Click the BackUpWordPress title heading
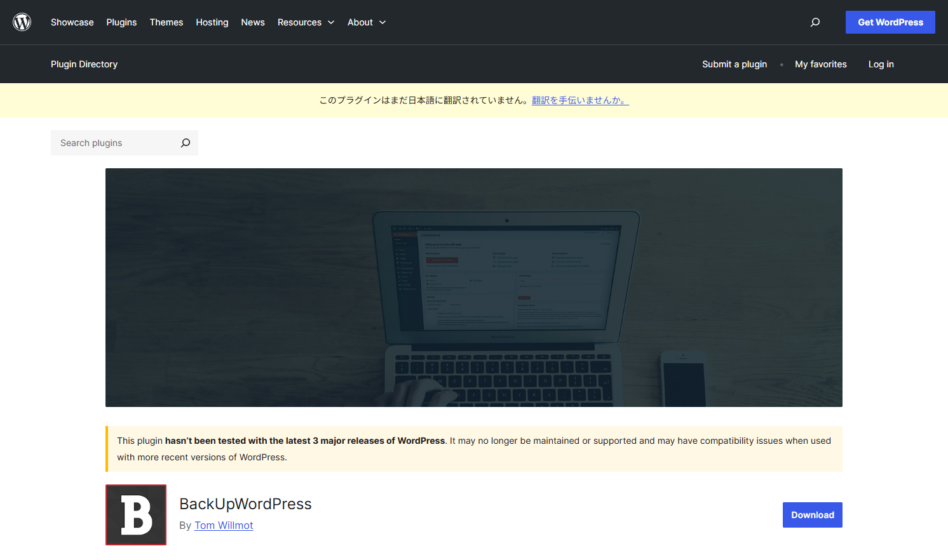Image resolution: width=948 pixels, height=560 pixels. [245, 503]
